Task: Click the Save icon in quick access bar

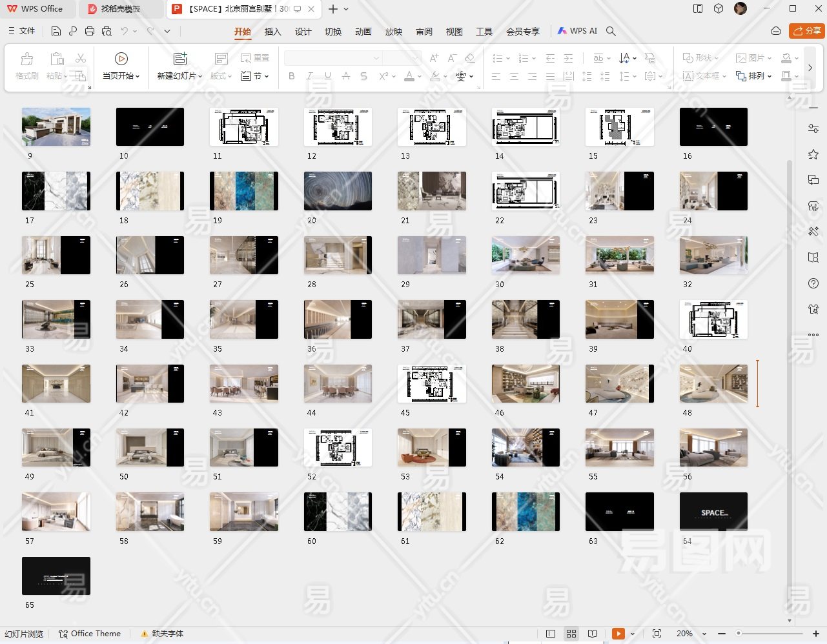Action: [x=56, y=31]
